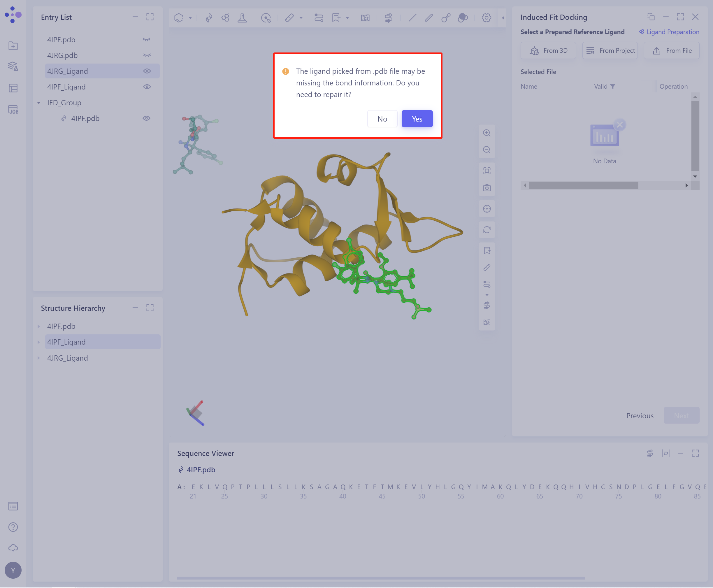
Task: Open the Valid column filter dropdown
Action: (613, 87)
